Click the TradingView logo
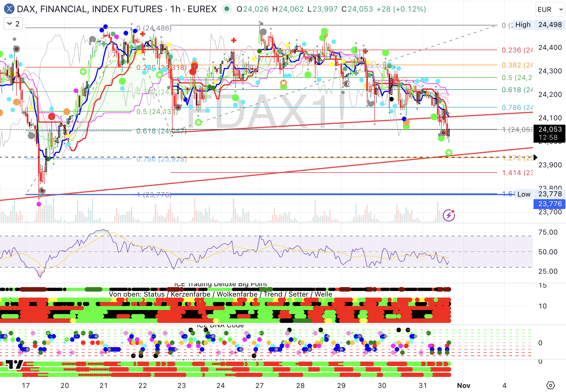This screenshot has width=566, height=392. pos(14,364)
